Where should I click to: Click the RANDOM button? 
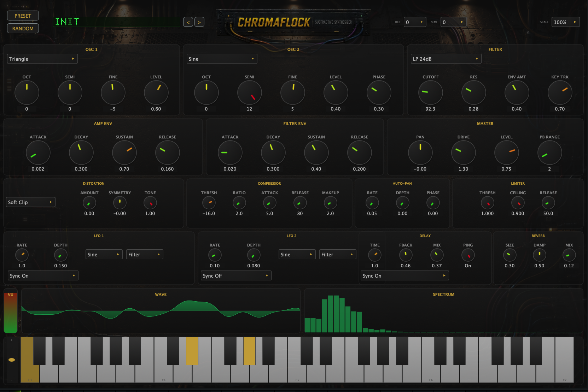pyautogui.click(x=23, y=29)
